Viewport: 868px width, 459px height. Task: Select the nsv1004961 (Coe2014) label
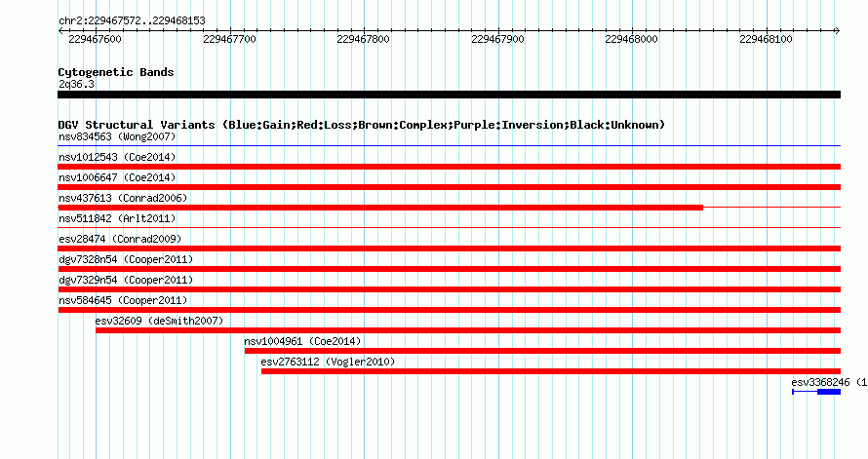pyautogui.click(x=302, y=341)
